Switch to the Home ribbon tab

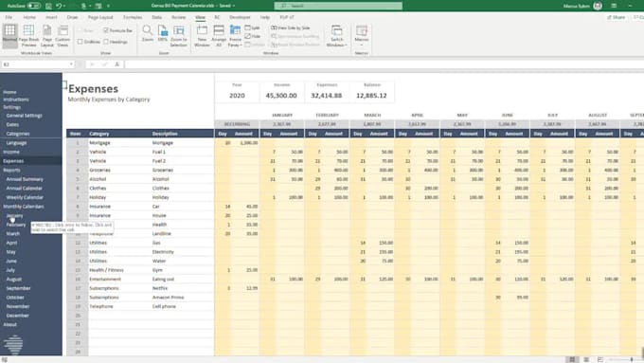pos(29,17)
